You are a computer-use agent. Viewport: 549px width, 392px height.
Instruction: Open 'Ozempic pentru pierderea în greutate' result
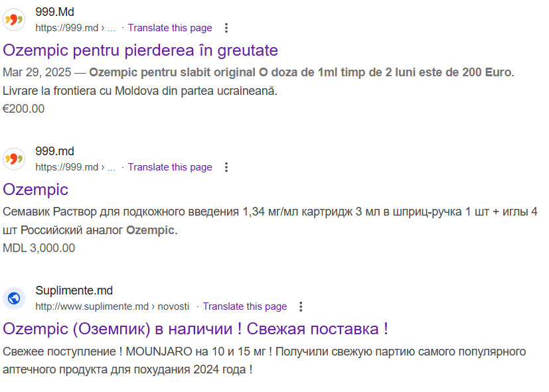tap(140, 50)
